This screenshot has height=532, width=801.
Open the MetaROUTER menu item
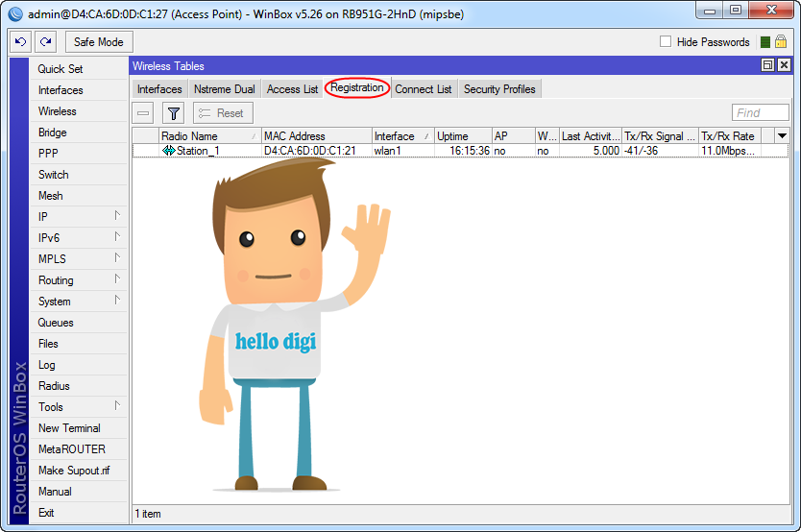(78, 449)
